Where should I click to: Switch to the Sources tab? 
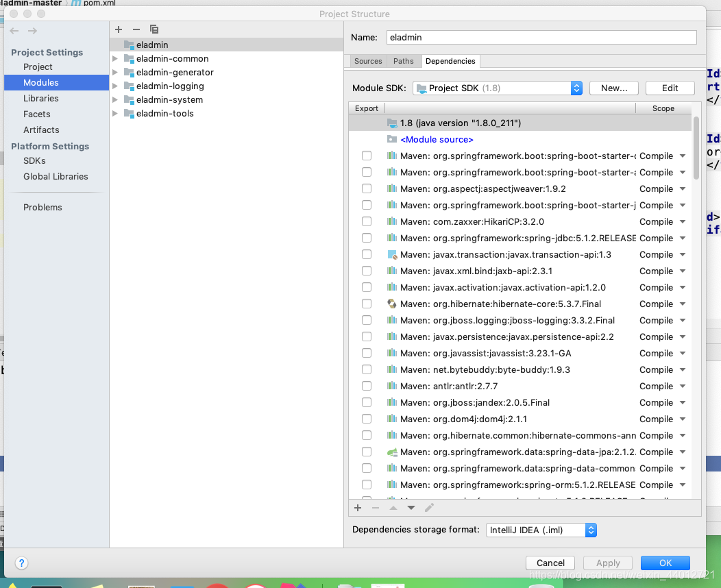pos(368,61)
